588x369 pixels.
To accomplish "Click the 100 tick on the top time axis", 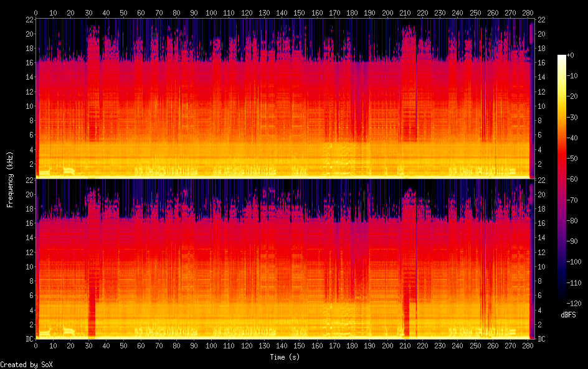I will pyautogui.click(x=212, y=12).
